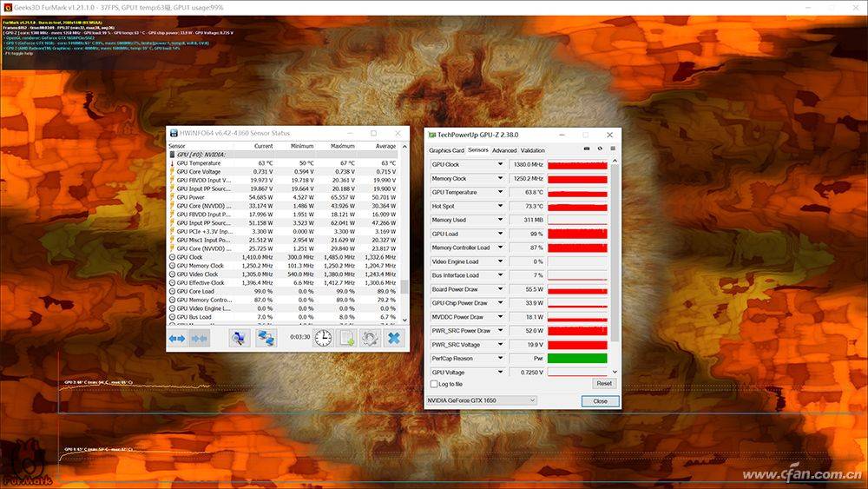Click the GPU Video Clock circle icon

click(172, 274)
